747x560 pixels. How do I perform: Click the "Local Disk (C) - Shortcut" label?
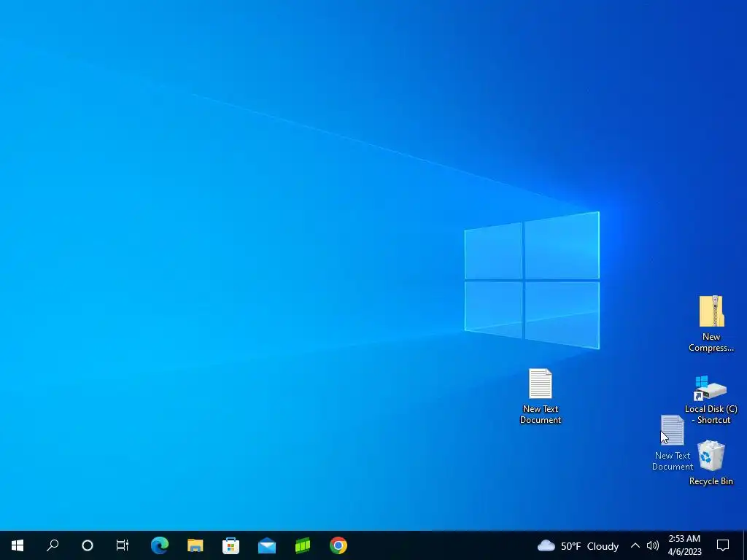coord(711,414)
